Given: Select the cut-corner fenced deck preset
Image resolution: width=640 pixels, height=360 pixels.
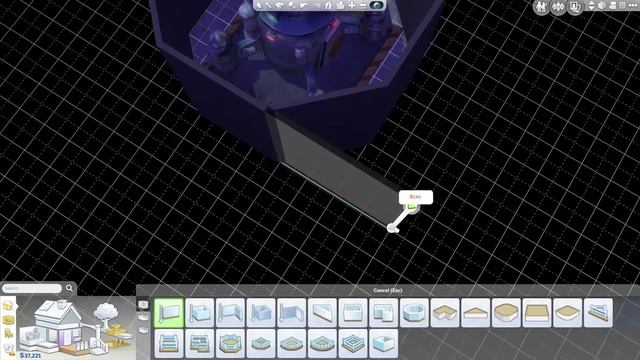Looking at the screenshot, I should tap(322, 344).
